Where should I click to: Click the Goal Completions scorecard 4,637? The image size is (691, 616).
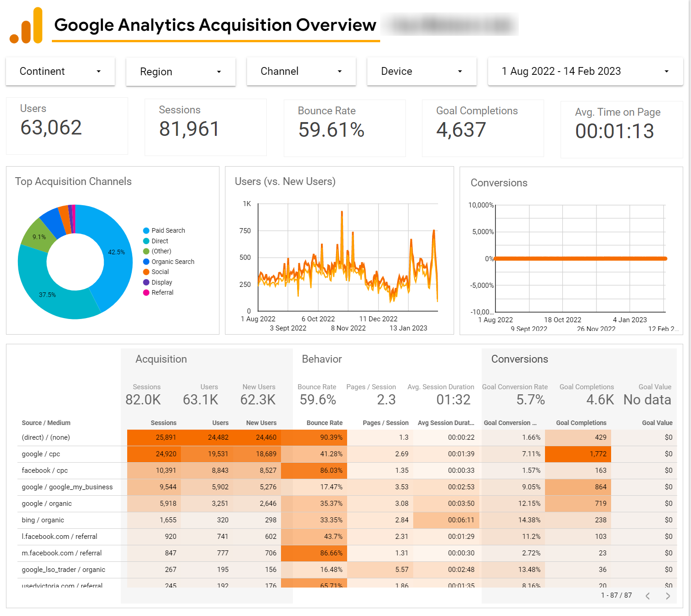click(x=483, y=128)
